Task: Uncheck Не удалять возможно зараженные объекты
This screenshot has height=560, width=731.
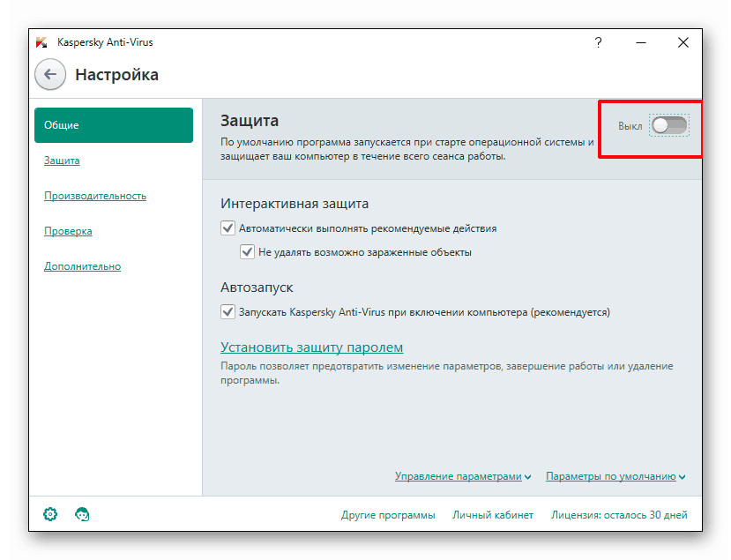Action: click(x=247, y=252)
